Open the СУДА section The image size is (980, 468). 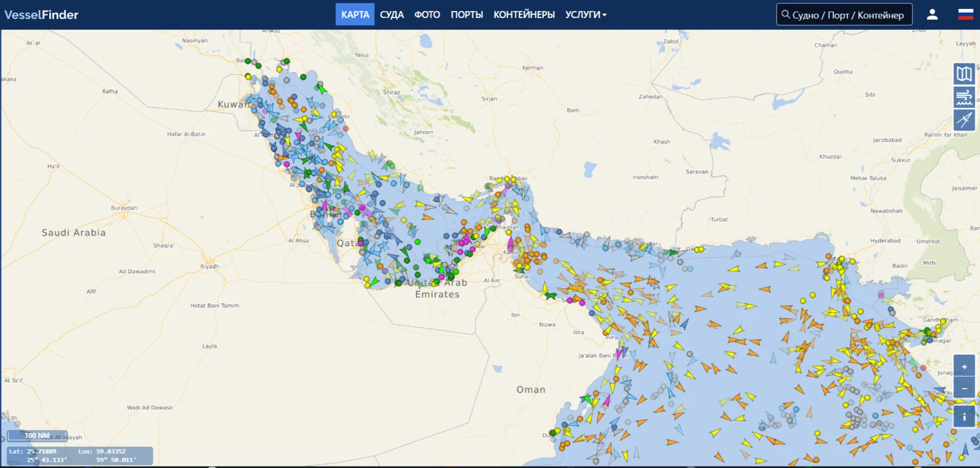tap(392, 14)
